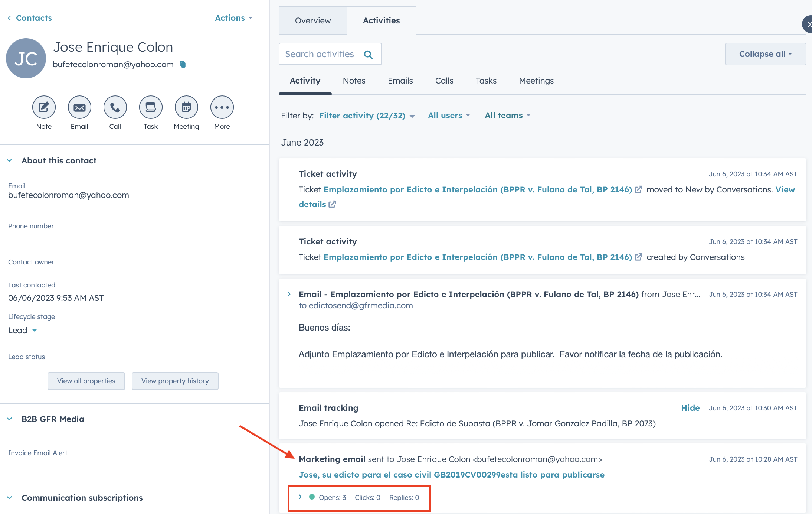This screenshot has width=812, height=514.
Task: Open the Filter activity dropdown
Action: (x=366, y=116)
